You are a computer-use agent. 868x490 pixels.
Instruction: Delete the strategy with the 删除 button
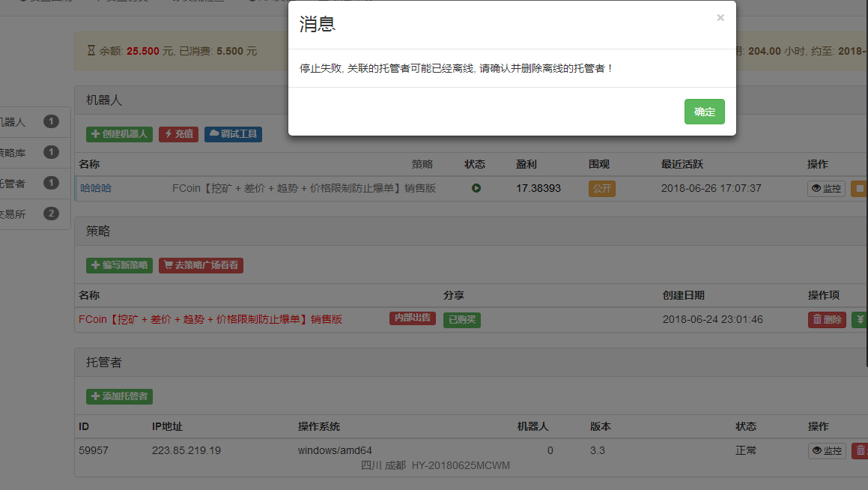(x=827, y=320)
